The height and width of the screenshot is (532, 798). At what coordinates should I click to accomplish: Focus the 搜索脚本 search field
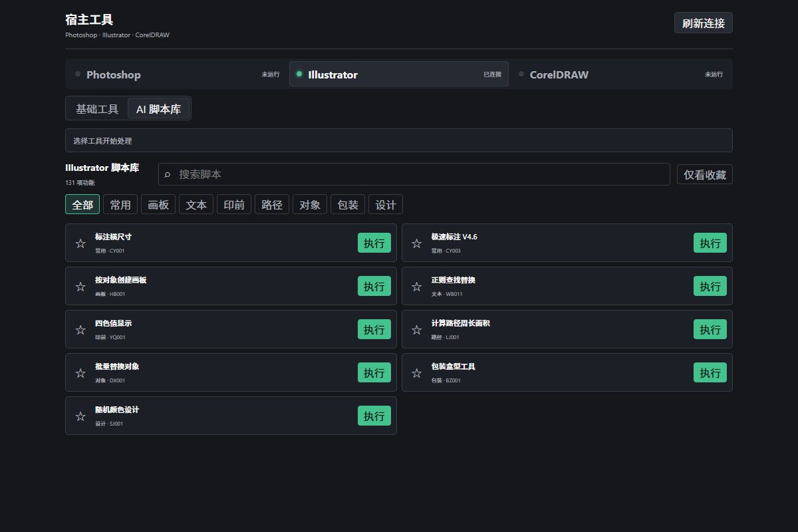pyautogui.click(x=414, y=174)
